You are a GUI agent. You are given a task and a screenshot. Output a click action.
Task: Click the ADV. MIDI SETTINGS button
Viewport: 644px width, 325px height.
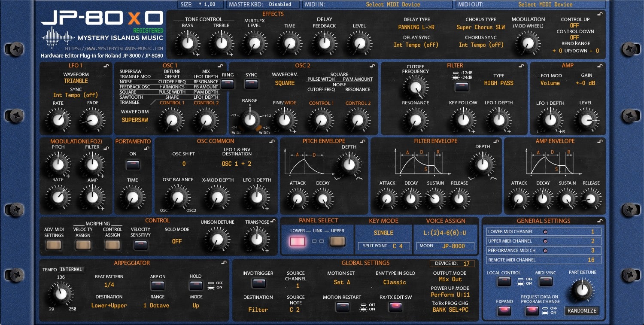[54, 245]
